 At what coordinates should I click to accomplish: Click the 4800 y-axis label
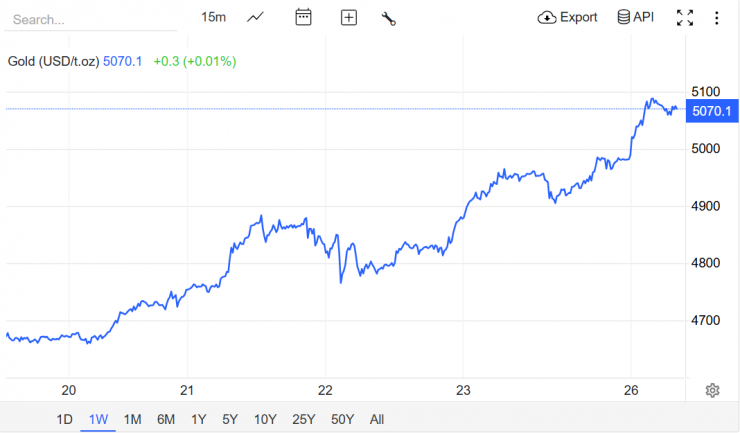pos(706,263)
